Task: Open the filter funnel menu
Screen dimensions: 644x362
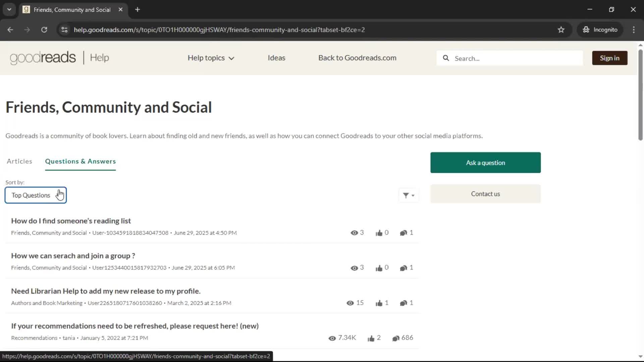Action: (409, 195)
